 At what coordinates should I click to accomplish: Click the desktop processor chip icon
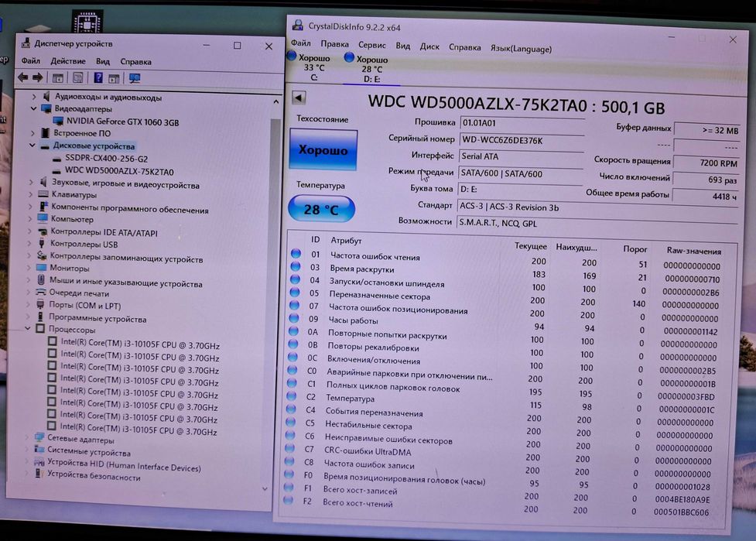tap(87, 22)
